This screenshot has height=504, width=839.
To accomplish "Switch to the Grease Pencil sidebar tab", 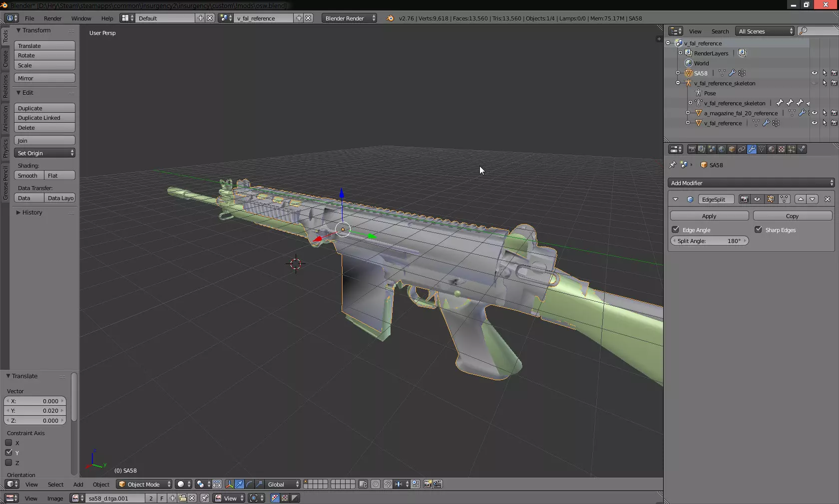I will (5, 183).
